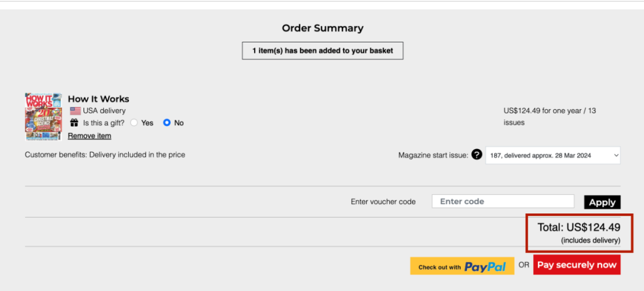Viewport: 644px width, 291px height.
Task: Click the Order Summary heading
Action: click(323, 28)
